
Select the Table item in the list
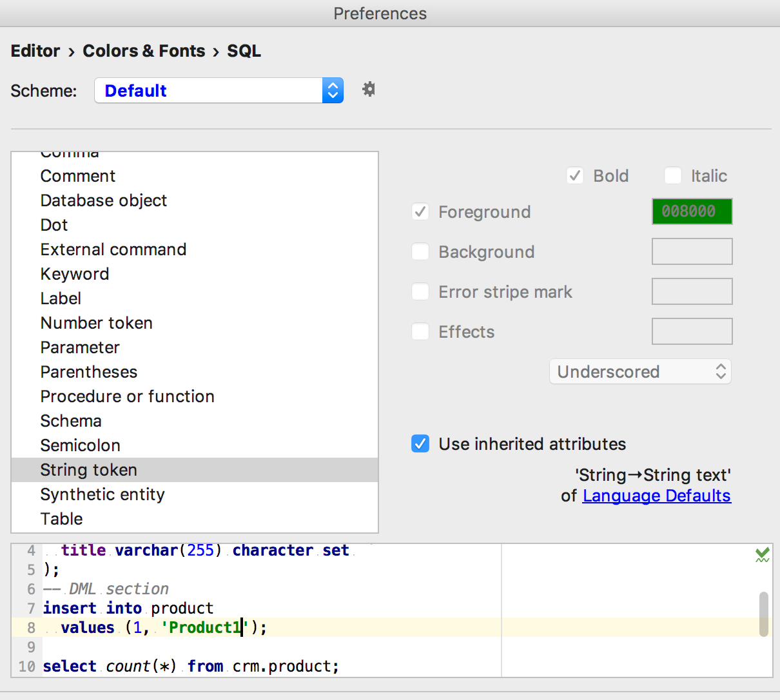pos(61,519)
